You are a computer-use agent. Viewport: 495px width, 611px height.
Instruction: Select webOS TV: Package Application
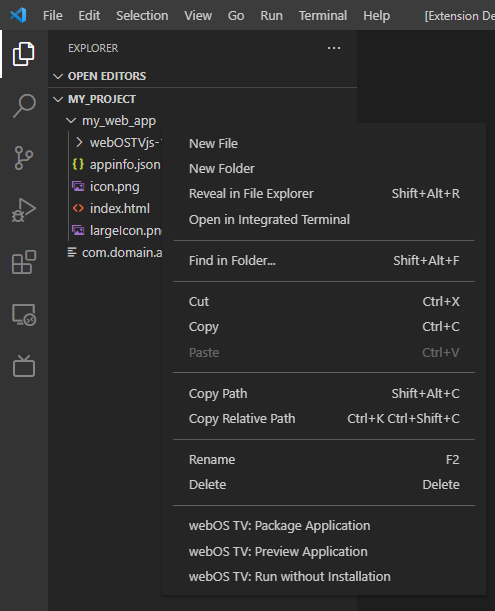pos(324,526)
